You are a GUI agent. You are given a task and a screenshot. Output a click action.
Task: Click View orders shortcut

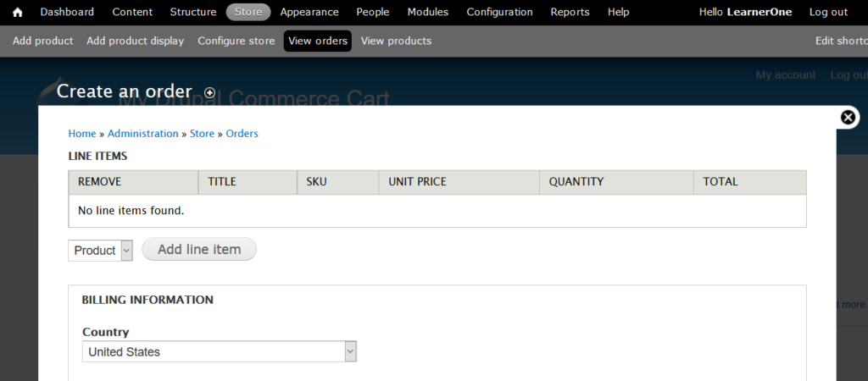coord(318,41)
